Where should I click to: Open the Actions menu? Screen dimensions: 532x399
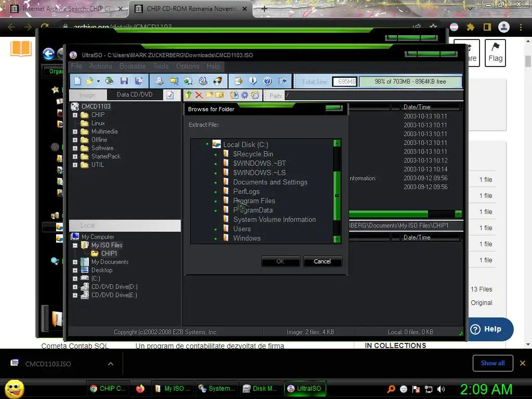pos(100,66)
